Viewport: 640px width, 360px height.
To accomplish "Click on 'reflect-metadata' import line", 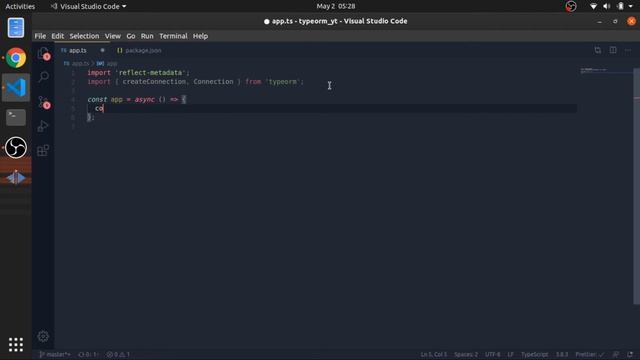I will [138, 73].
